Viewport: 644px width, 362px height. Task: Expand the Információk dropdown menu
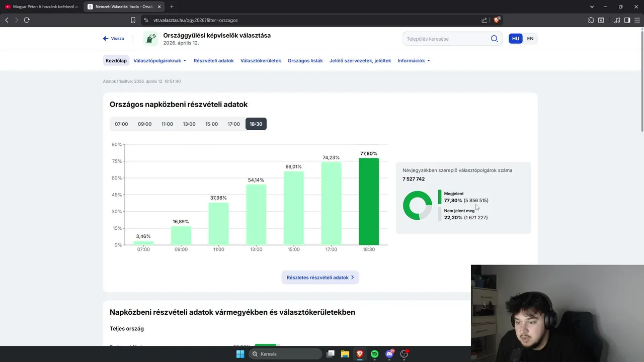click(x=414, y=61)
